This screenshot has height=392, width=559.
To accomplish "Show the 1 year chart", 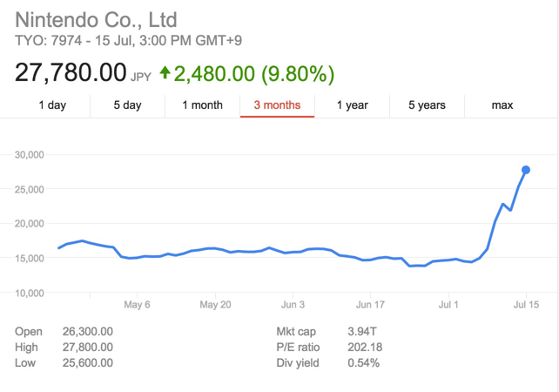I will (x=352, y=105).
